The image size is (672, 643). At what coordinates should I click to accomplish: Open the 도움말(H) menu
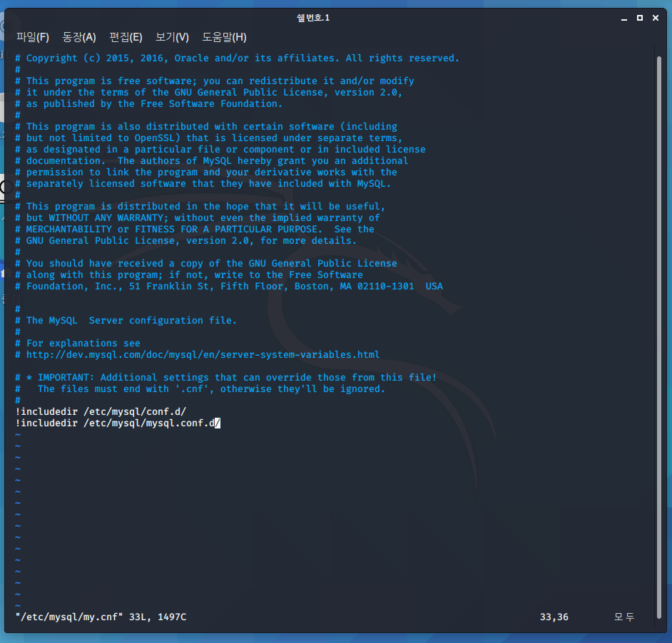224,37
